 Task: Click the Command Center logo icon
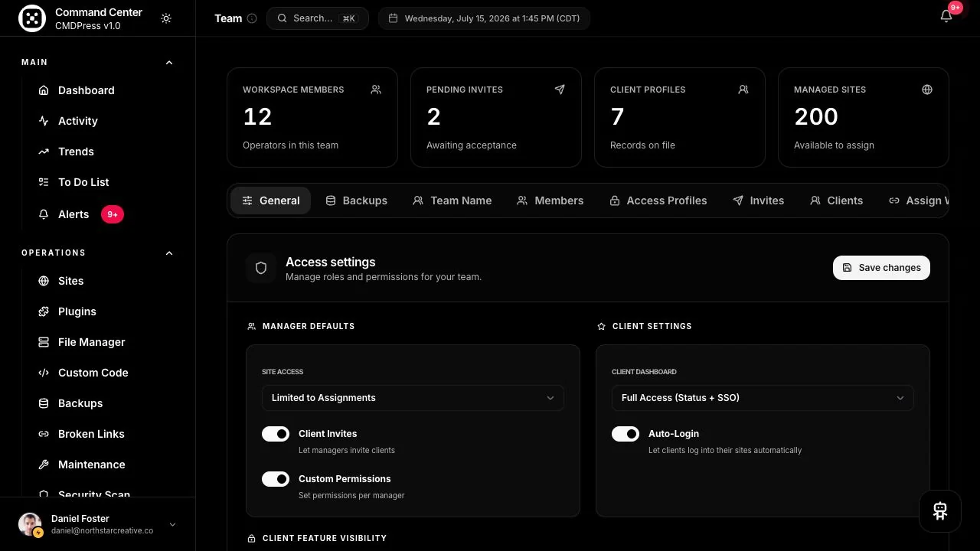[x=32, y=18]
